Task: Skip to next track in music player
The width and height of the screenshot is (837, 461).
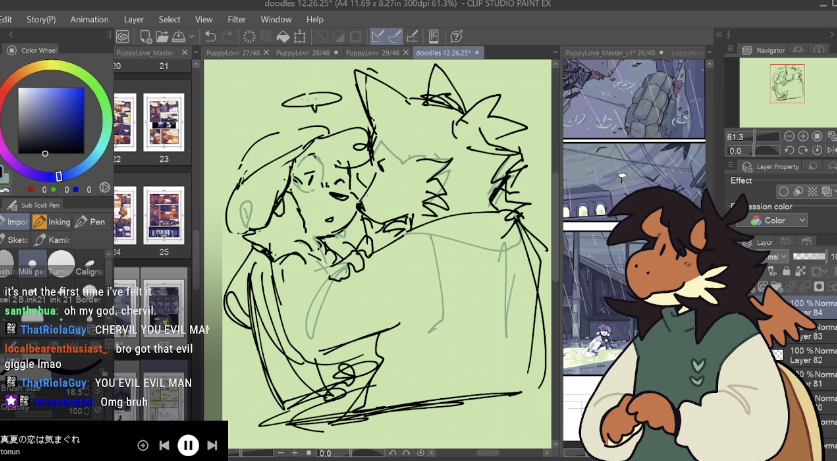Action: pyautogui.click(x=212, y=445)
